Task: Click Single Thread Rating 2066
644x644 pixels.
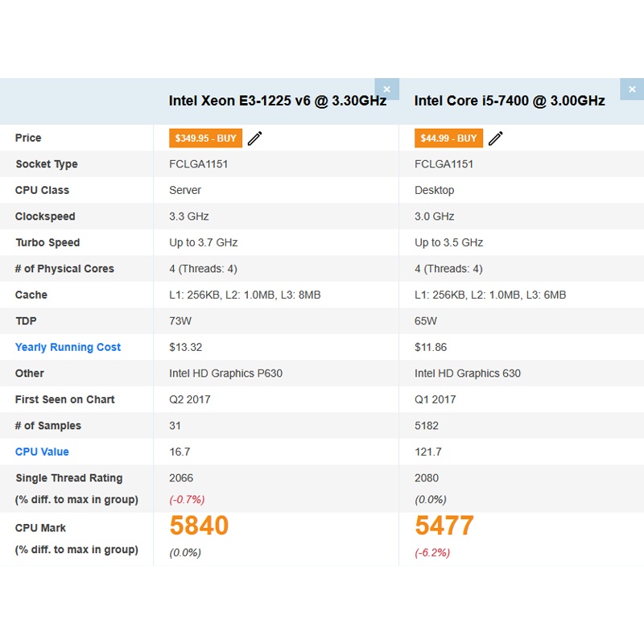Action: click(181, 478)
